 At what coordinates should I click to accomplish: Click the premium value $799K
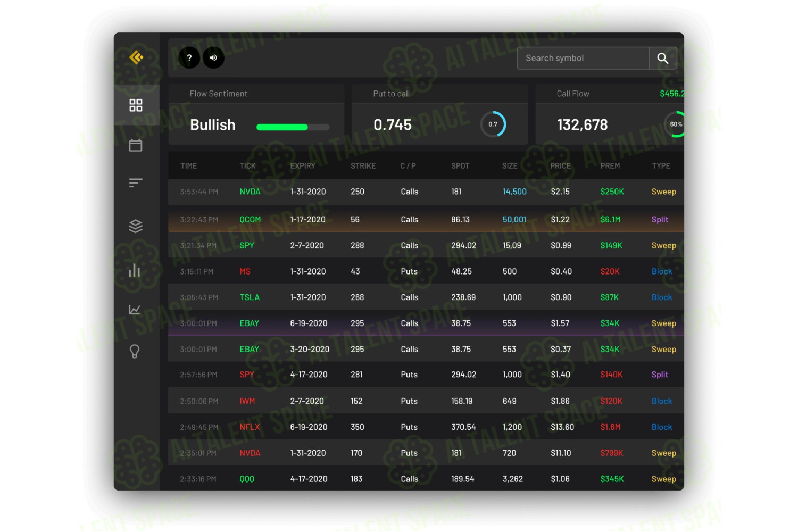point(612,453)
